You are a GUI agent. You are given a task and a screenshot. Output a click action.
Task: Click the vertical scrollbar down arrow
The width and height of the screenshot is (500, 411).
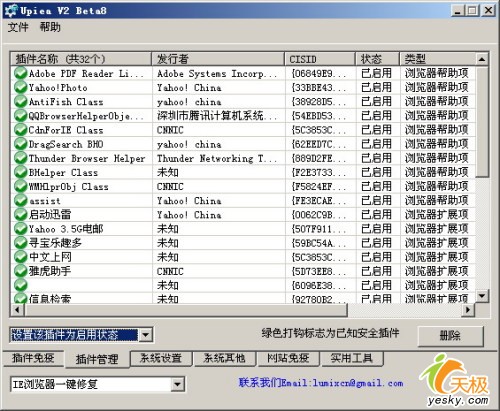click(x=482, y=296)
